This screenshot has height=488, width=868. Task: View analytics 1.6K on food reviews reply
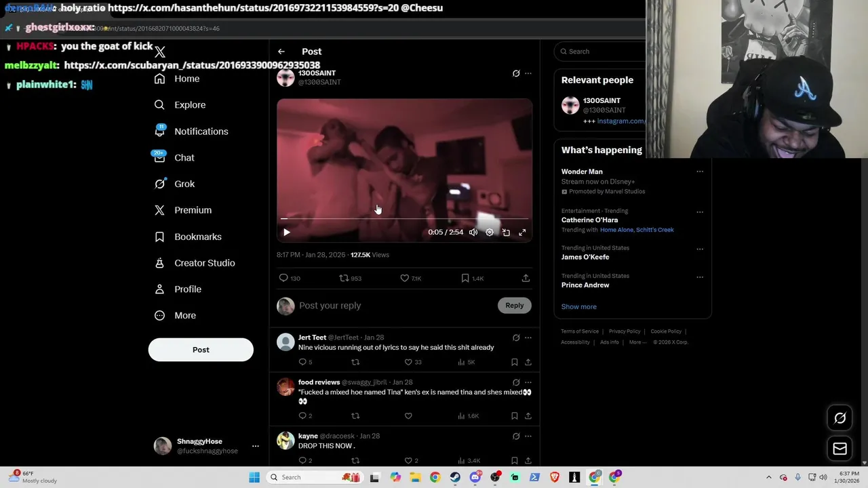[x=469, y=416]
